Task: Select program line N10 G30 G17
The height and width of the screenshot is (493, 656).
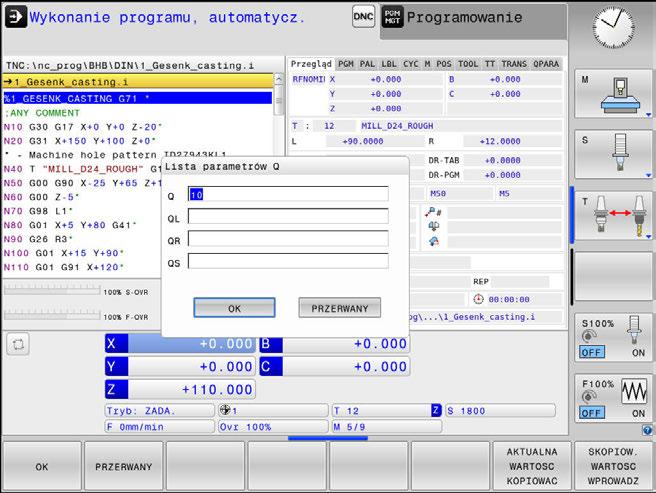Action: [x=83, y=127]
